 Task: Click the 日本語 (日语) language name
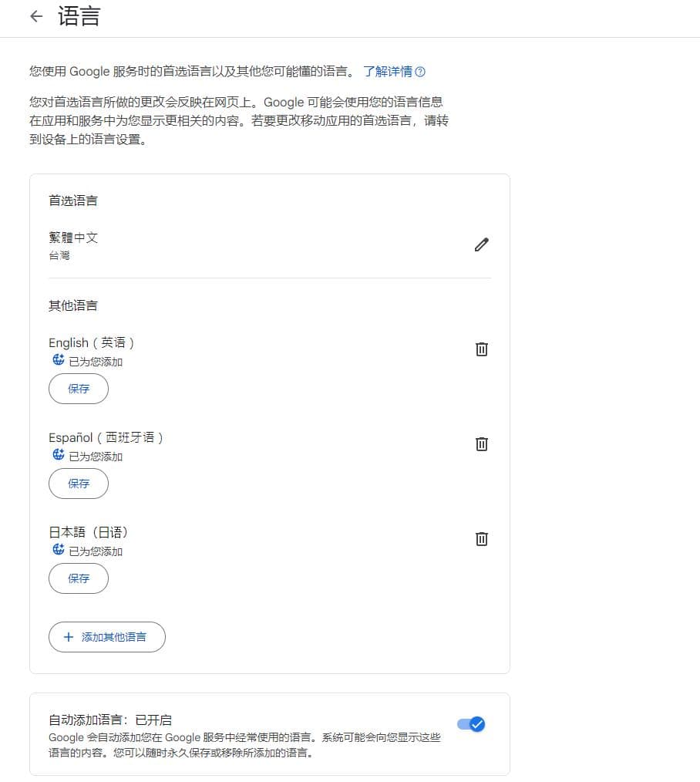[88, 532]
